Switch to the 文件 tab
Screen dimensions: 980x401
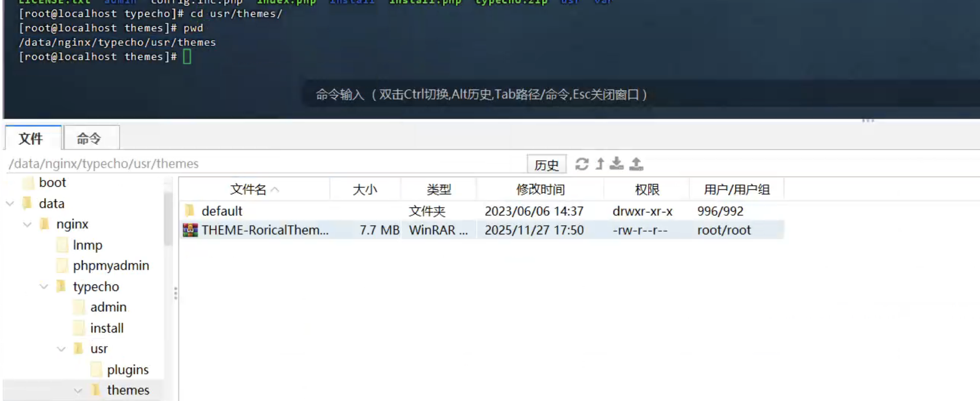33,138
